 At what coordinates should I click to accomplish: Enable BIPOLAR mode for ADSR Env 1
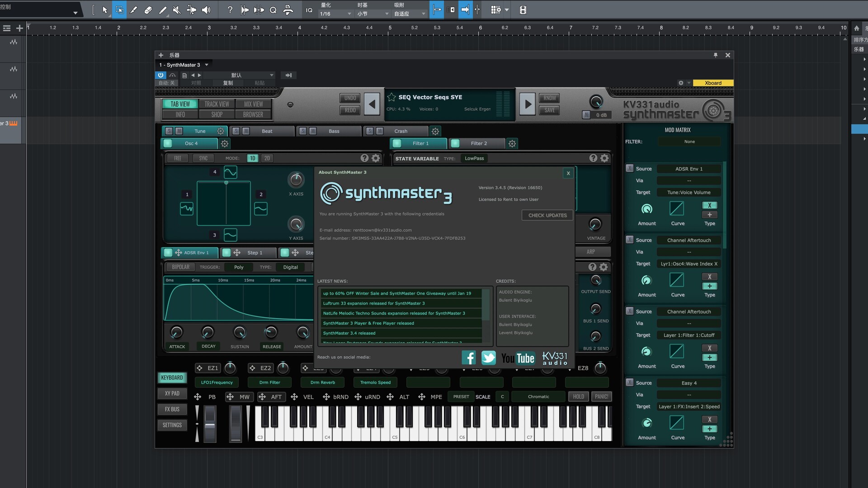pyautogui.click(x=180, y=267)
